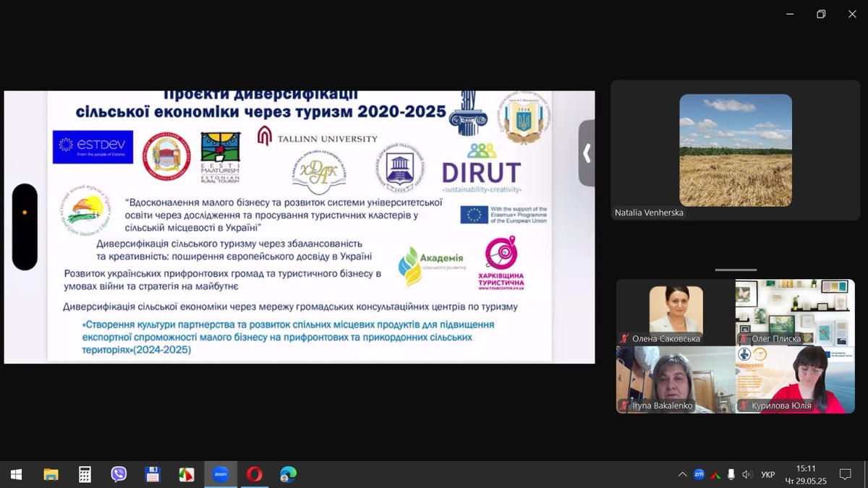
Task: Select Iryna Bakalenko's video tile
Action: pyautogui.click(x=676, y=380)
